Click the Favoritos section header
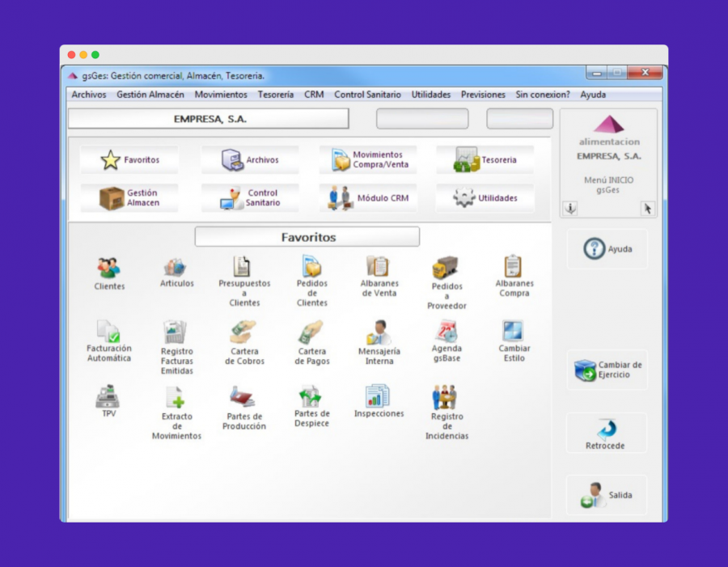728x567 pixels. point(307,237)
